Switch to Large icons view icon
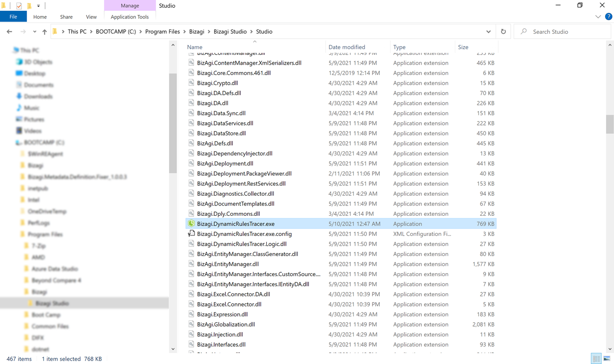614x364 pixels. click(x=607, y=359)
